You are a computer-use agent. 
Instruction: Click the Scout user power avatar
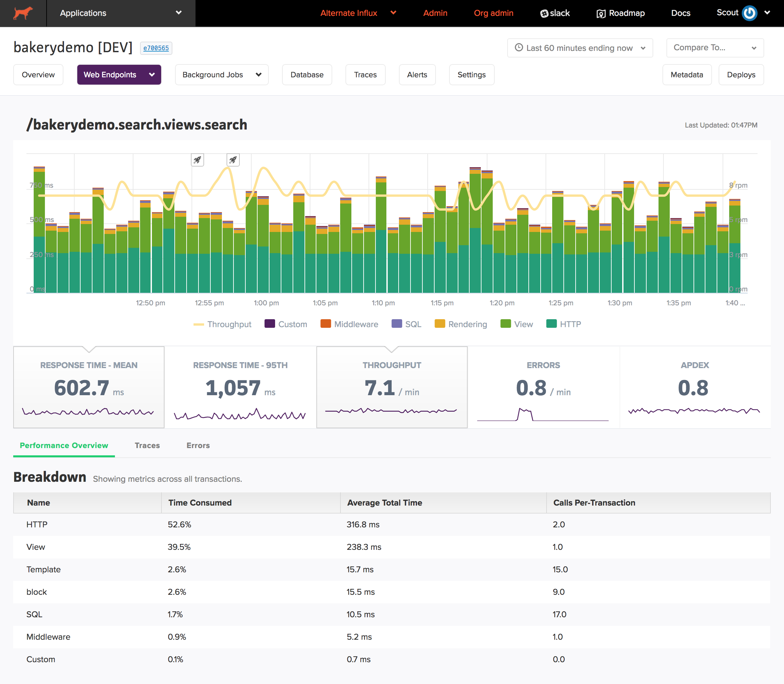750,13
